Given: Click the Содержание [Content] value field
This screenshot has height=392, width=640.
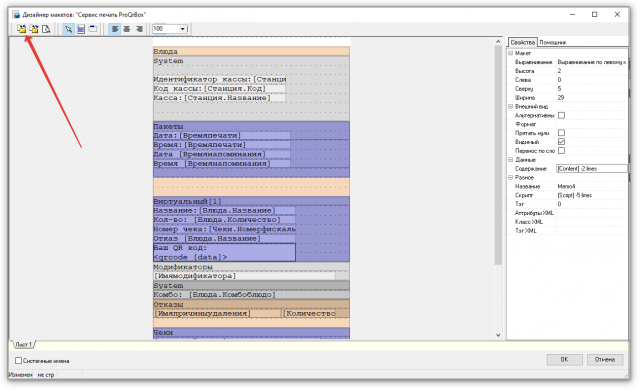Looking at the screenshot, I should tap(592, 169).
